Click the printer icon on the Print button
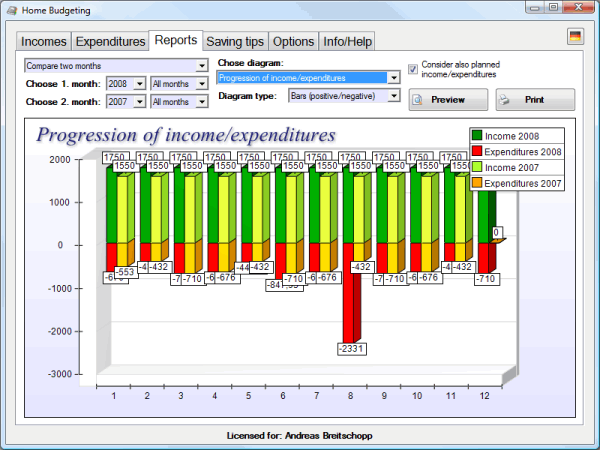The width and height of the screenshot is (600, 450). (x=505, y=100)
